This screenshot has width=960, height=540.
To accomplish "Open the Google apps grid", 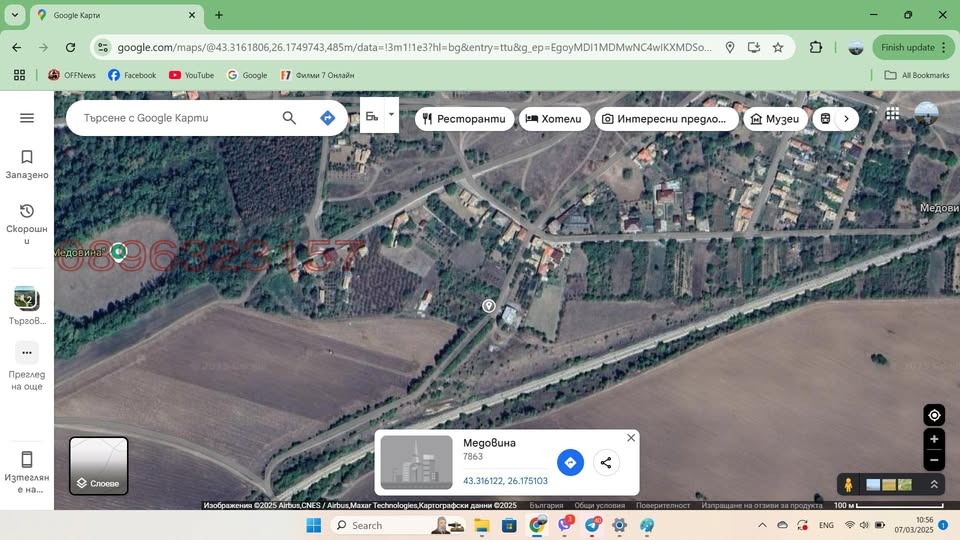I will (x=892, y=114).
